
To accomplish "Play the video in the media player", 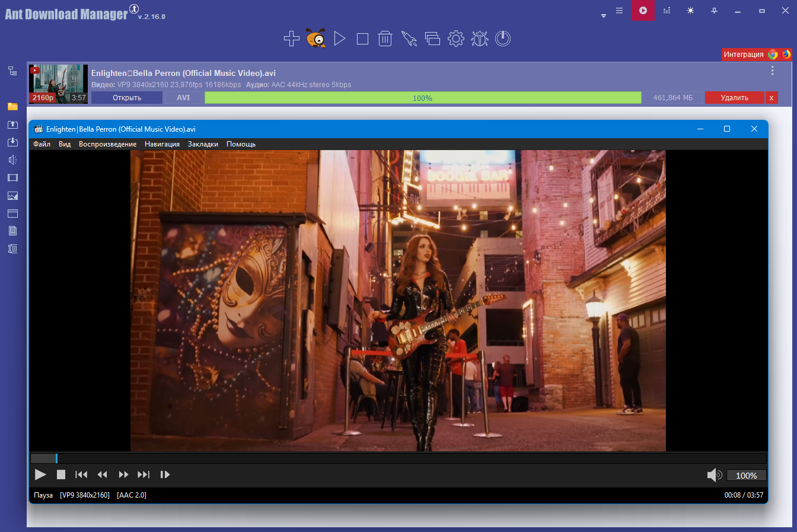I will (40, 474).
